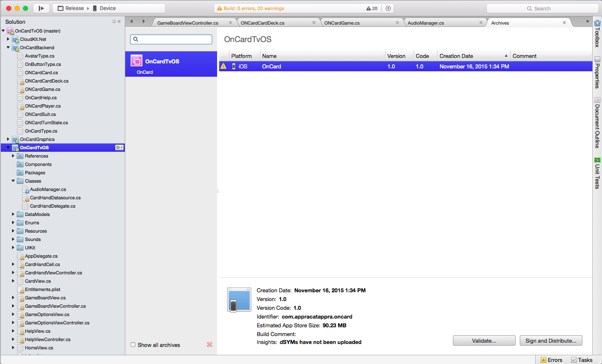Select the Packages folder
Viewport: 602px width, 364px height.
35,173
